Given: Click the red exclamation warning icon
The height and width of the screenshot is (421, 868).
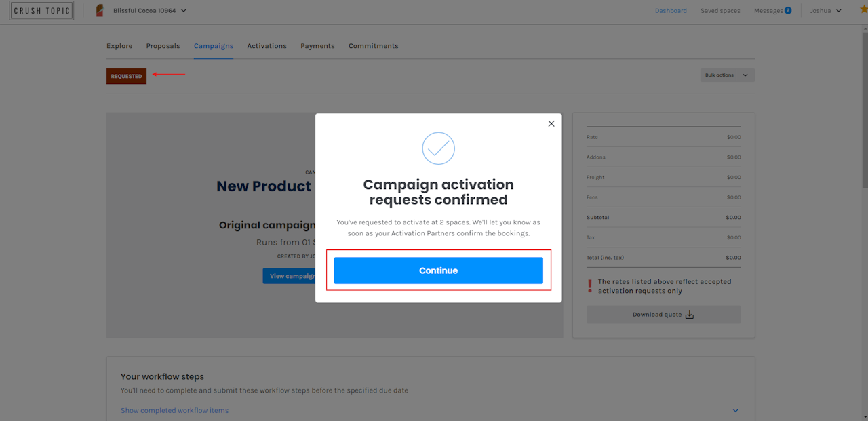Looking at the screenshot, I should [590, 286].
